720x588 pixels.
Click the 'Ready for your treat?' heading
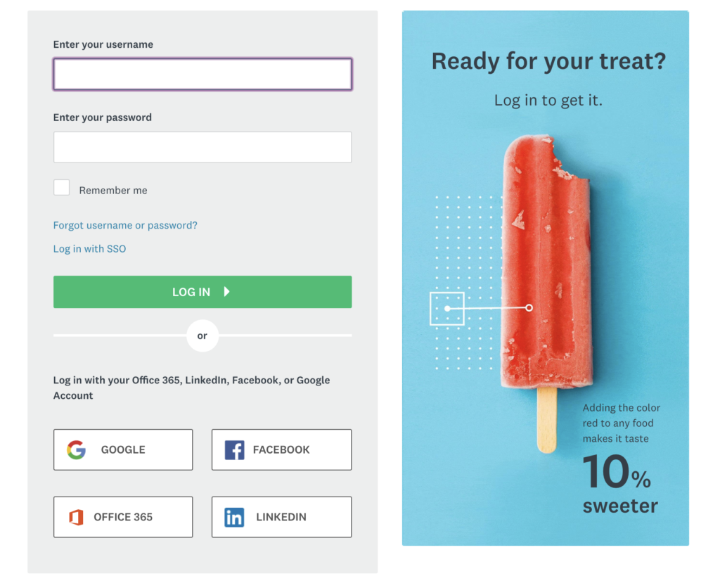[x=548, y=61]
